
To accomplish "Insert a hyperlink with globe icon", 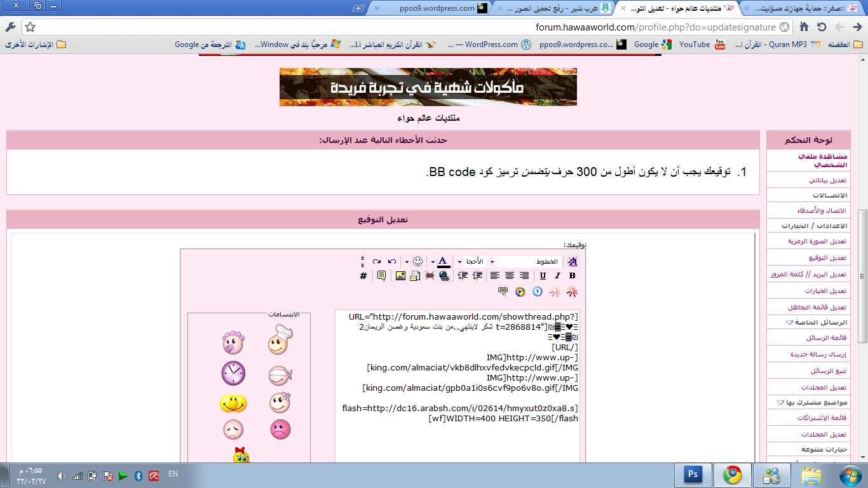I will coord(444,276).
